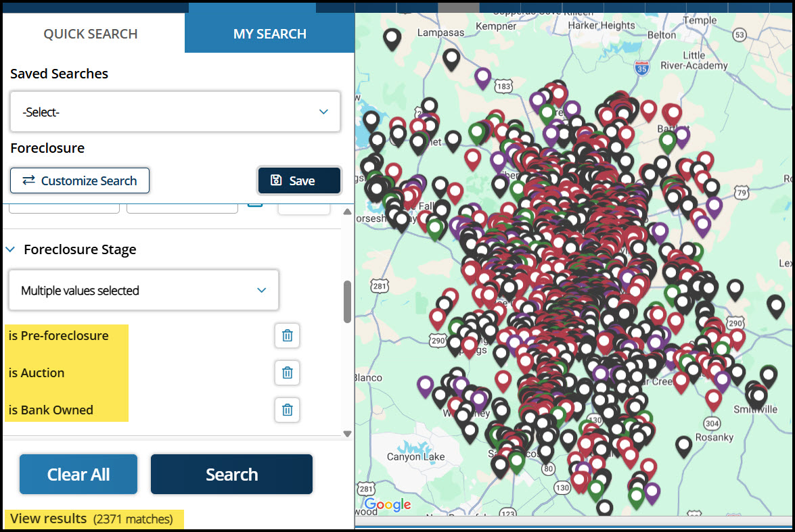Screen dimensions: 795x532
Task: Click the Google logo on the map
Action: pos(388,504)
